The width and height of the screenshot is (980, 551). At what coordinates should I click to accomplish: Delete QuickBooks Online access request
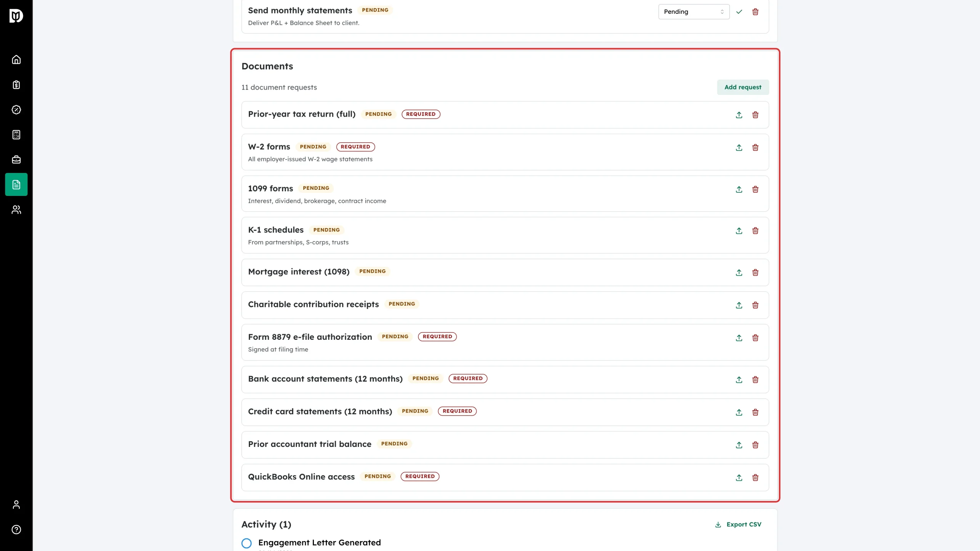coord(755,478)
